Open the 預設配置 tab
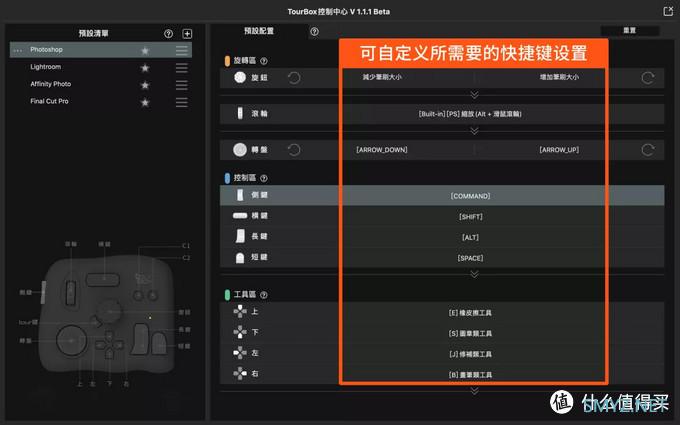Viewport: 680px width, 425px height. coord(259,31)
